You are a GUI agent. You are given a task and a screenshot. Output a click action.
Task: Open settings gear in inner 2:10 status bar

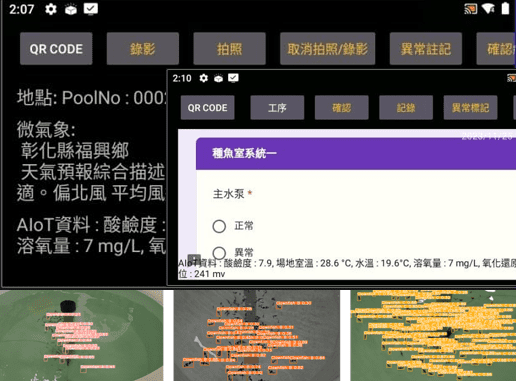[x=204, y=78]
